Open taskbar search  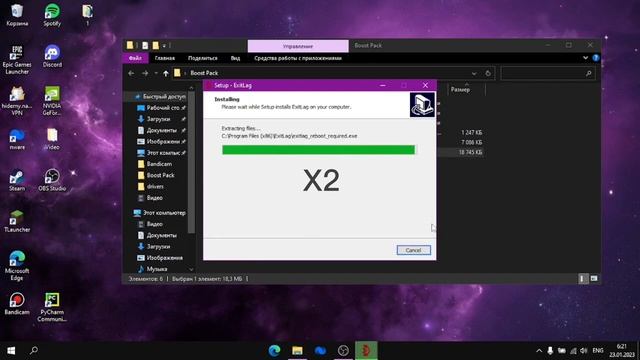(x=34, y=350)
